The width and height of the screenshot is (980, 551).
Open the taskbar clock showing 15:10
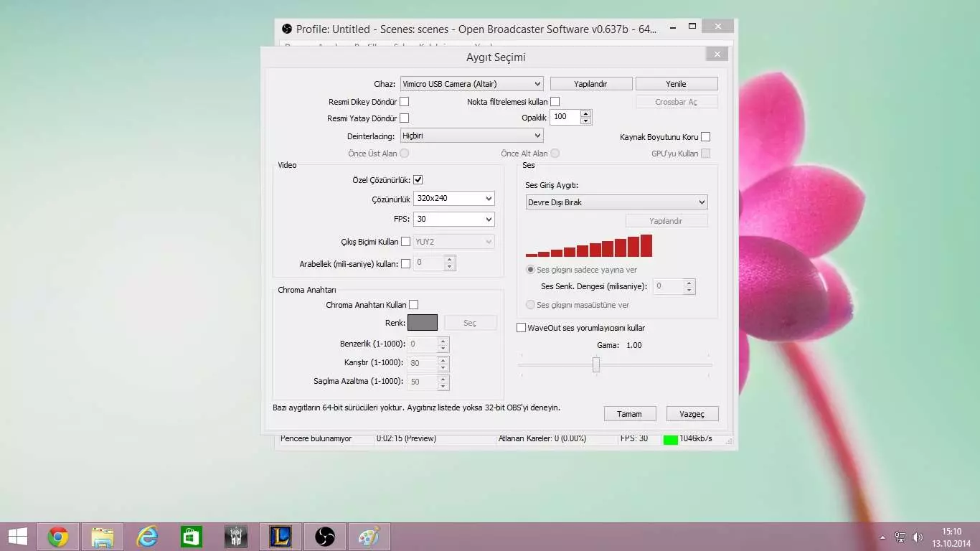click(x=951, y=537)
